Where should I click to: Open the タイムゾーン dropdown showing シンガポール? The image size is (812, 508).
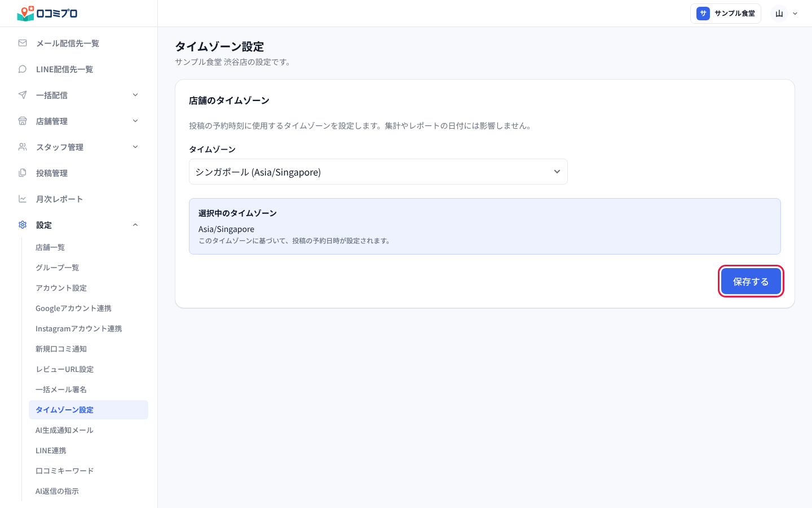(x=378, y=172)
